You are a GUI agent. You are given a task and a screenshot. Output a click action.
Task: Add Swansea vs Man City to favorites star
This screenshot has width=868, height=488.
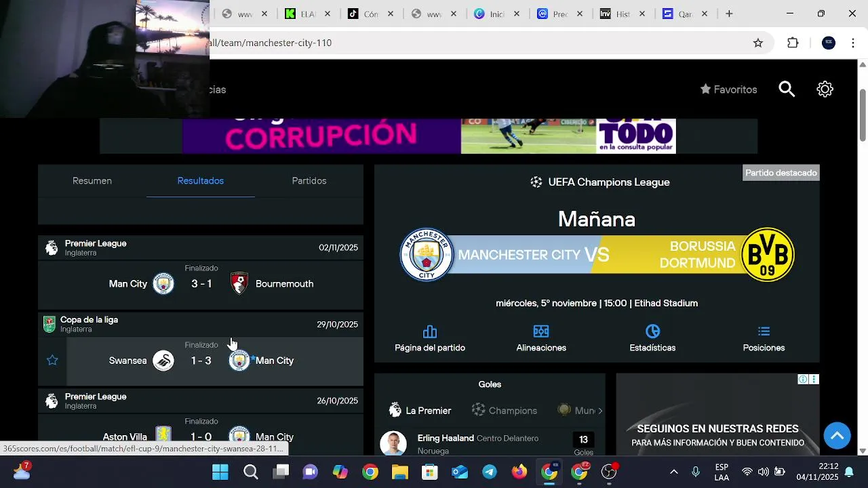52,361
